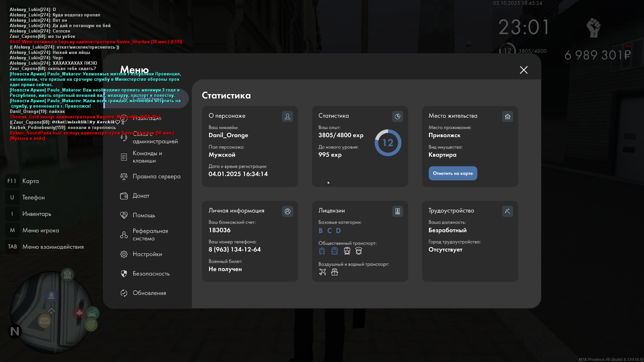This screenshot has height=362, width=644.
Task: Click the profile icon in О персонаже card
Action: [287, 116]
